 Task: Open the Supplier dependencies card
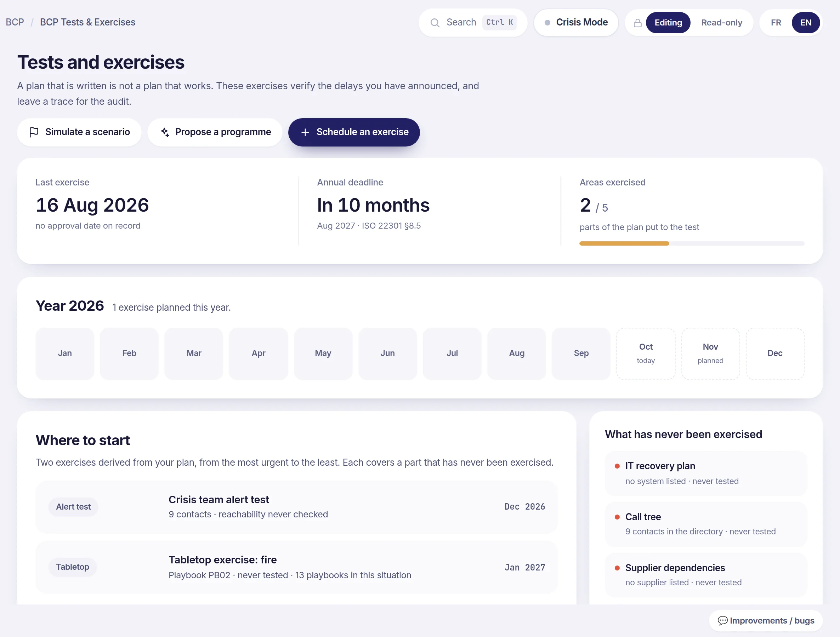pyautogui.click(x=705, y=575)
